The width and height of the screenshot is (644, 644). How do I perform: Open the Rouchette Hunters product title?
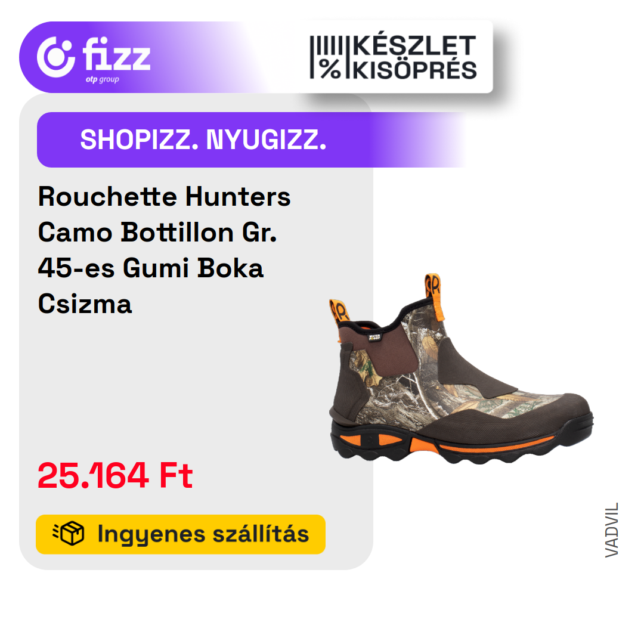[165, 197]
